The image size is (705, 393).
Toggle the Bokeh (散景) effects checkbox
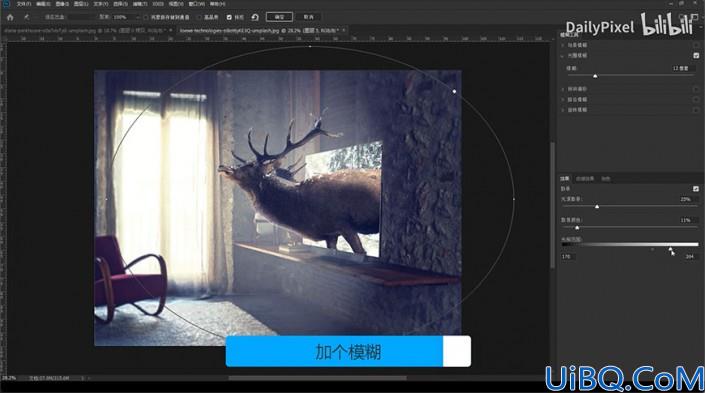pyautogui.click(x=696, y=188)
